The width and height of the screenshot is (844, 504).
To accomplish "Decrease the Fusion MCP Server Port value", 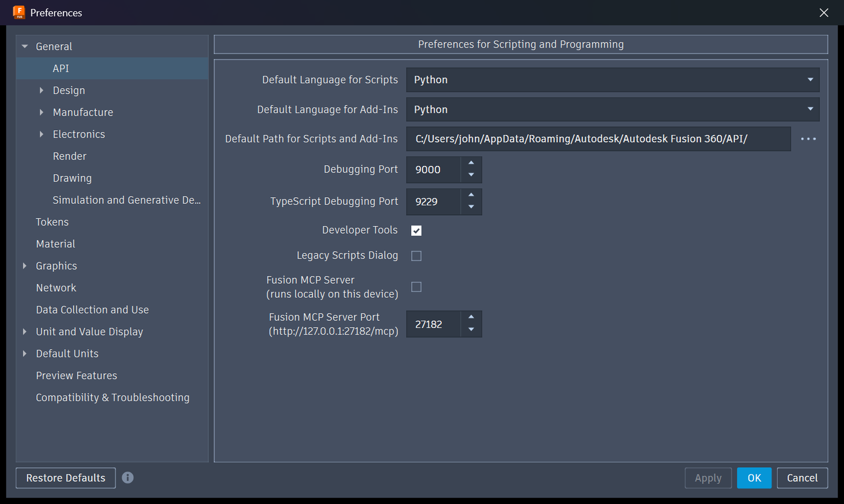I will pyautogui.click(x=471, y=330).
